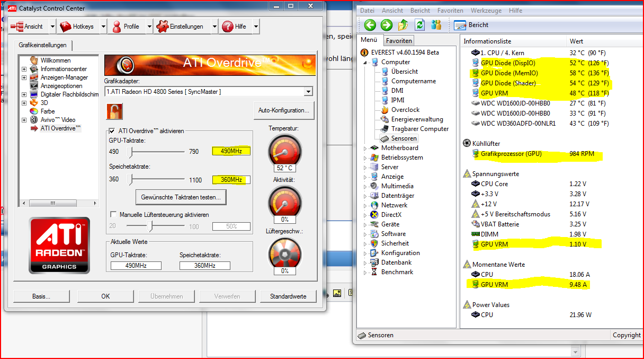Click the memory clock 360MHz value field
644x359 pixels.
(231, 180)
